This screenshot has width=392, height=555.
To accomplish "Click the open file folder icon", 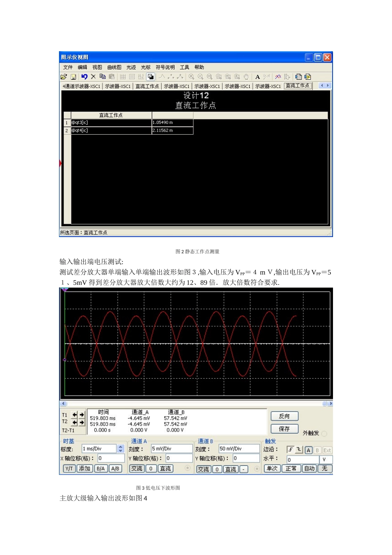I will (64, 77).
